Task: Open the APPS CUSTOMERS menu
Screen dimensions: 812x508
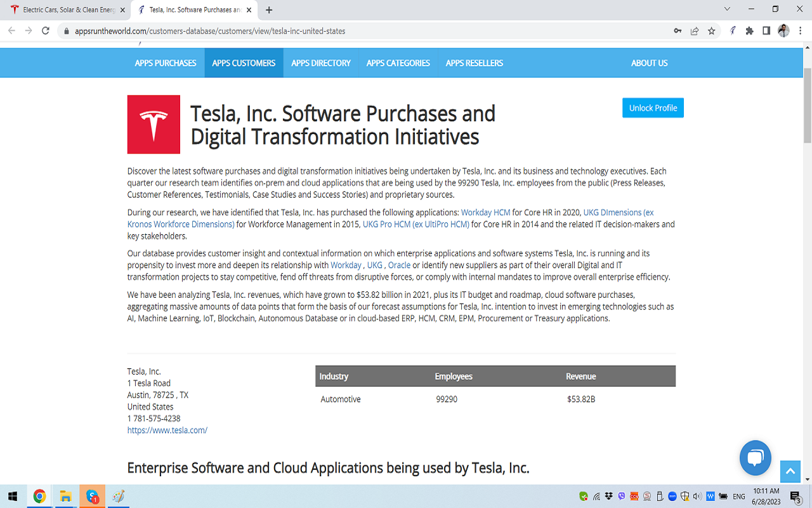Action: click(244, 63)
